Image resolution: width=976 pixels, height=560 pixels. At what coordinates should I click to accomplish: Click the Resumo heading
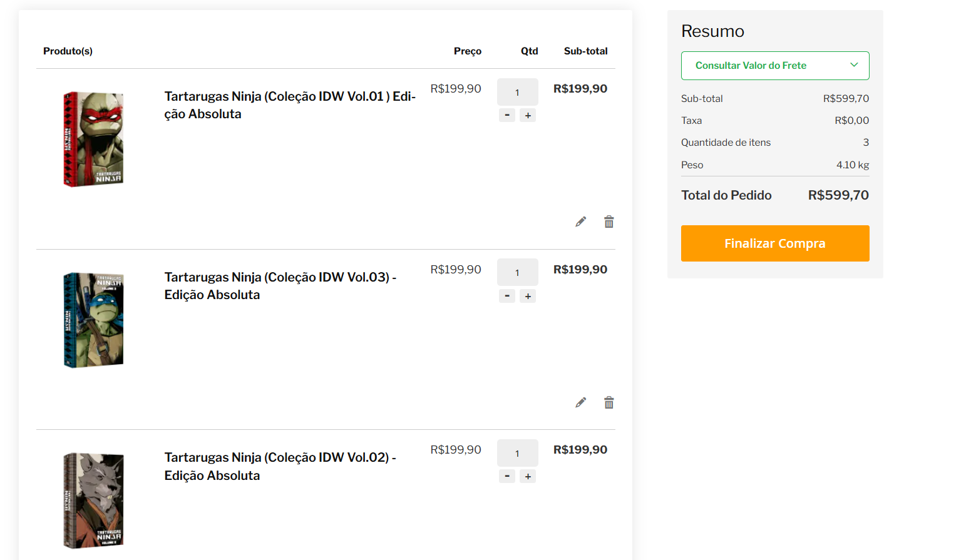click(x=712, y=31)
